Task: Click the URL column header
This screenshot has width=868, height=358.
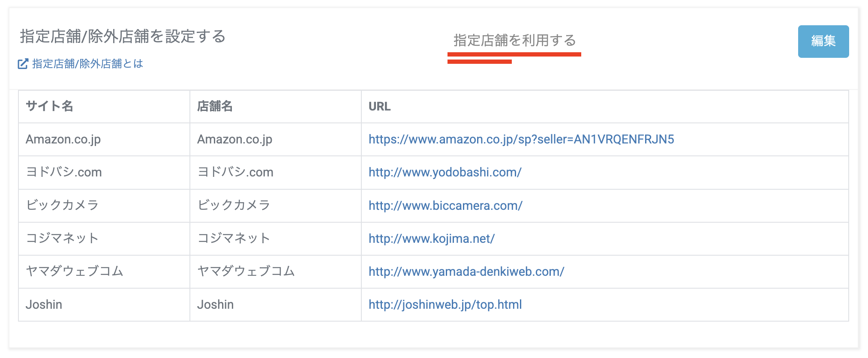Action: pos(379,106)
